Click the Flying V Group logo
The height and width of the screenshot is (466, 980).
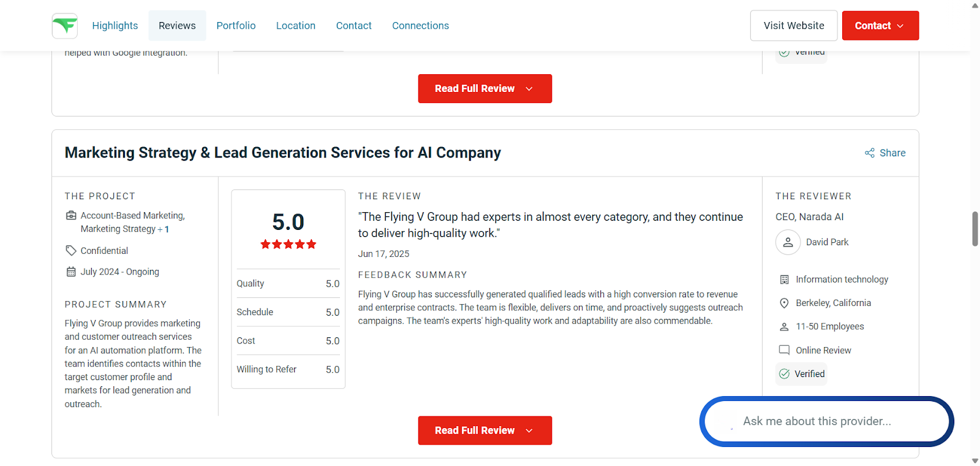pos(65,26)
